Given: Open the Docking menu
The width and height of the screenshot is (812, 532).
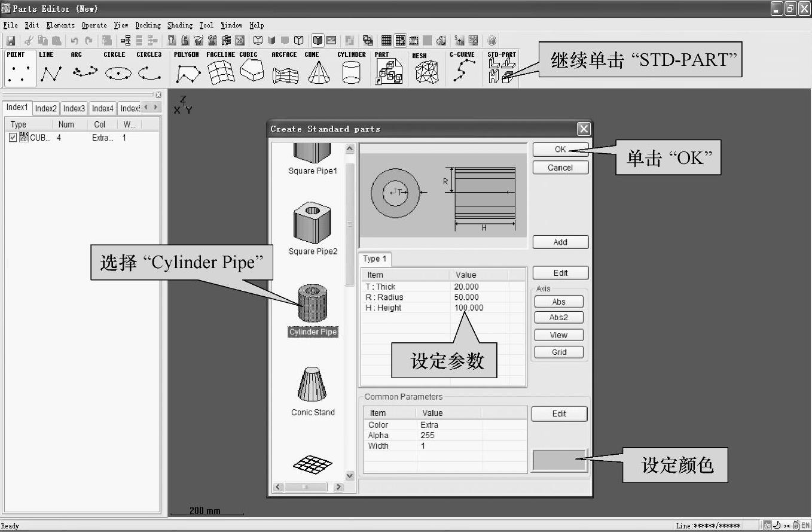Looking at the screenshot, I should [148, 25].
